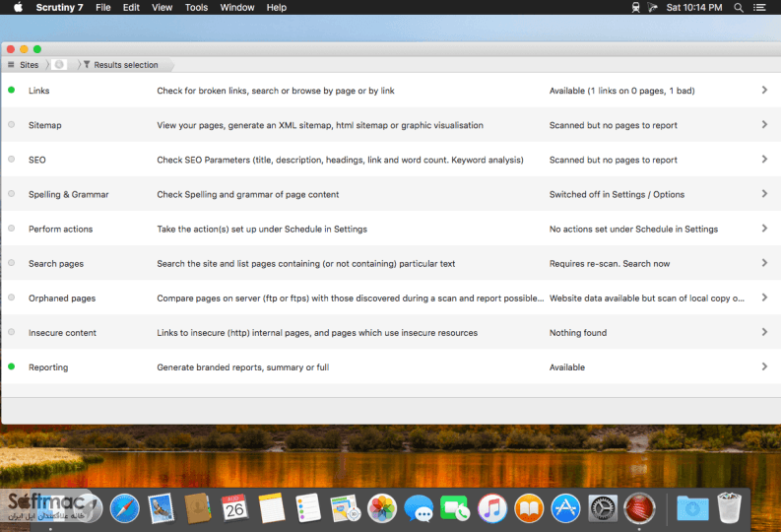
Task: Open the Window menu
Action: coord(237,8)
